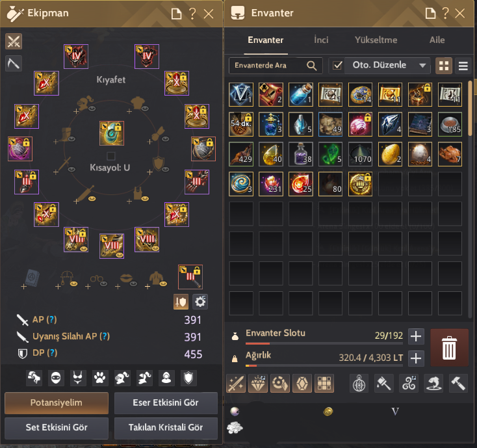Click the Potansiyelim button
The image size is (477, 448).
57,402
